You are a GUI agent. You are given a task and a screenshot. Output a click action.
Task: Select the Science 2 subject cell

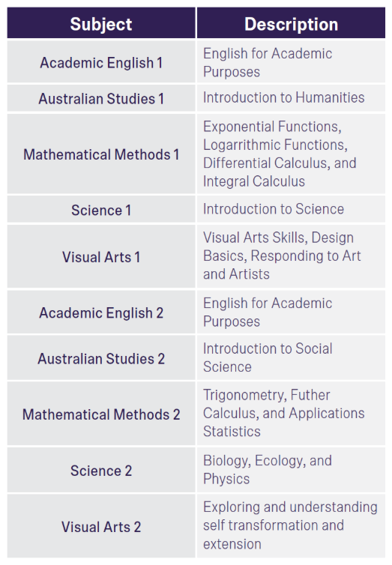pyautogui.click(x=101, y=471)
